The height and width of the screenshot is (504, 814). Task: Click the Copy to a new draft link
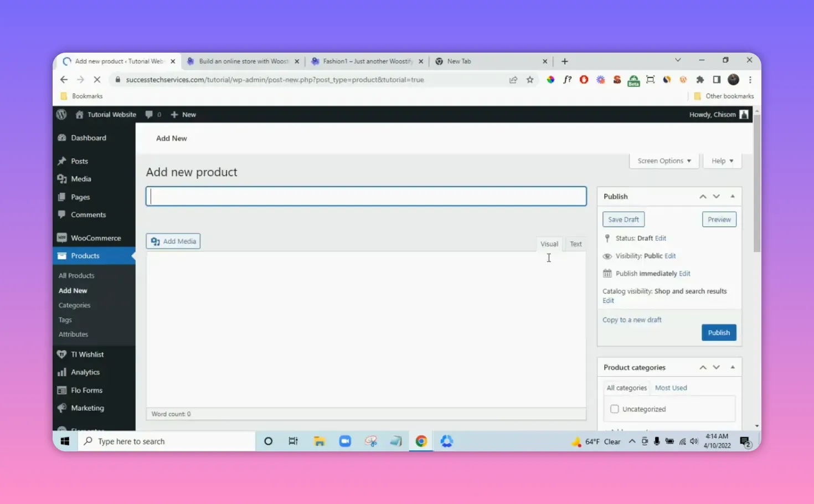click(x=631, y=320)
